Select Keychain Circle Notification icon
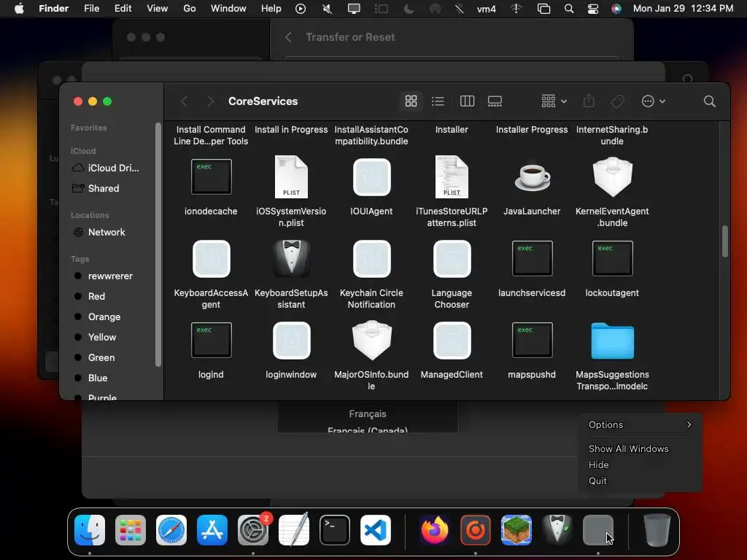747x560 pixels. pyautogui.click(x=371, y=259)
